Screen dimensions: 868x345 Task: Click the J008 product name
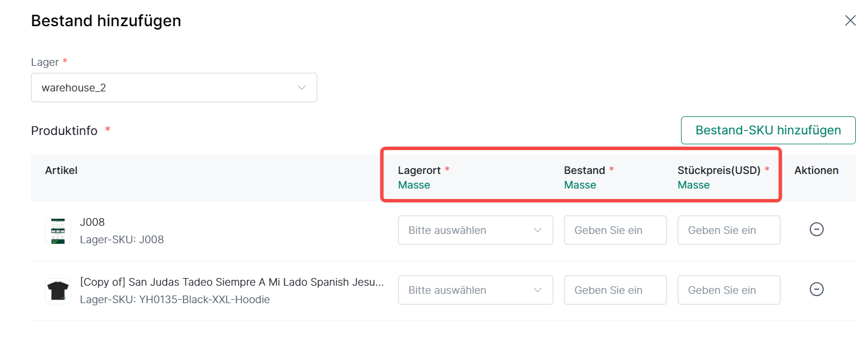coord(92,222)
